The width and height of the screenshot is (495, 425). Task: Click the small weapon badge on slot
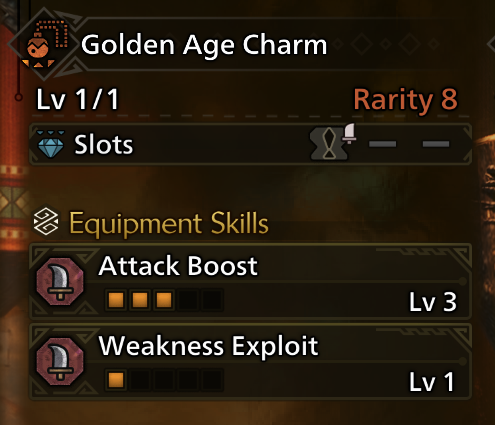point(349,133)
